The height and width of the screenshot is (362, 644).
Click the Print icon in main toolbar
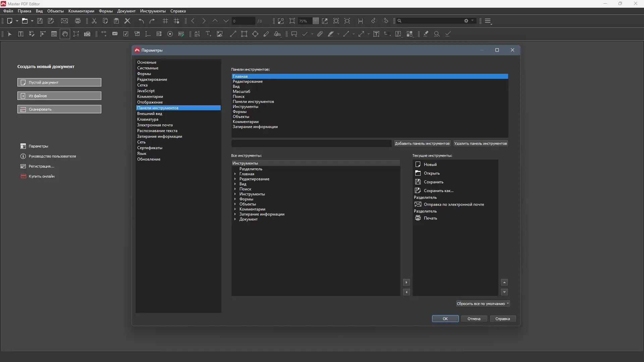pyautogui.click(x=78, y=21)
